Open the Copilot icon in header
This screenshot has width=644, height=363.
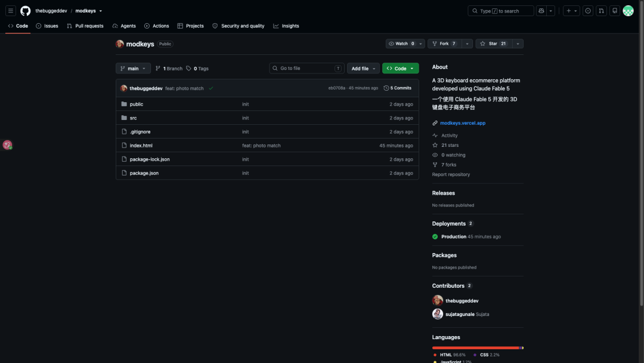pos(541,11)
